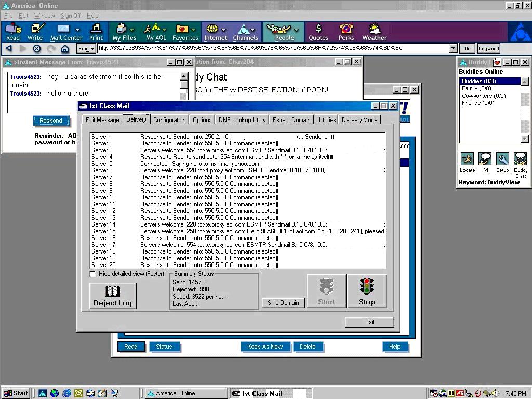
Task: Click the Write mail toolbar icon
Action: (35, 32)
